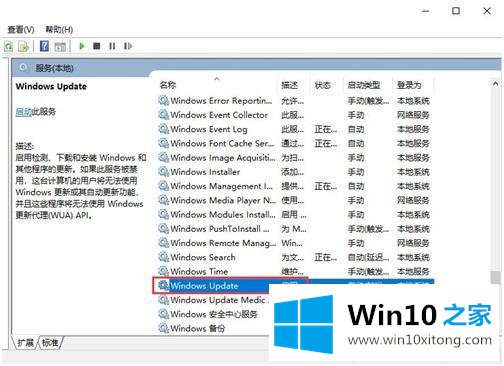Stop service with the square button
This screenshot has width=504, height=366.
click(97, 46)
